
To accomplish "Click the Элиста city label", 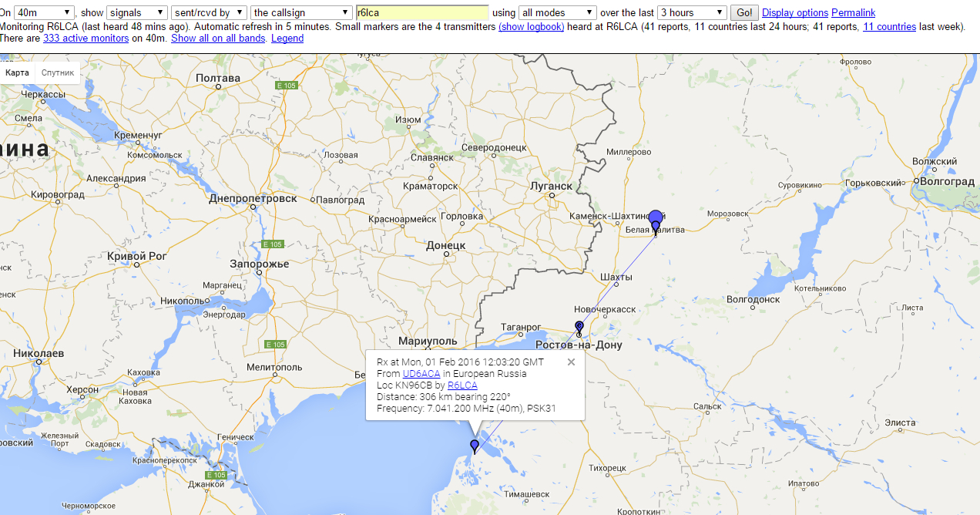I will coord(900,423).
